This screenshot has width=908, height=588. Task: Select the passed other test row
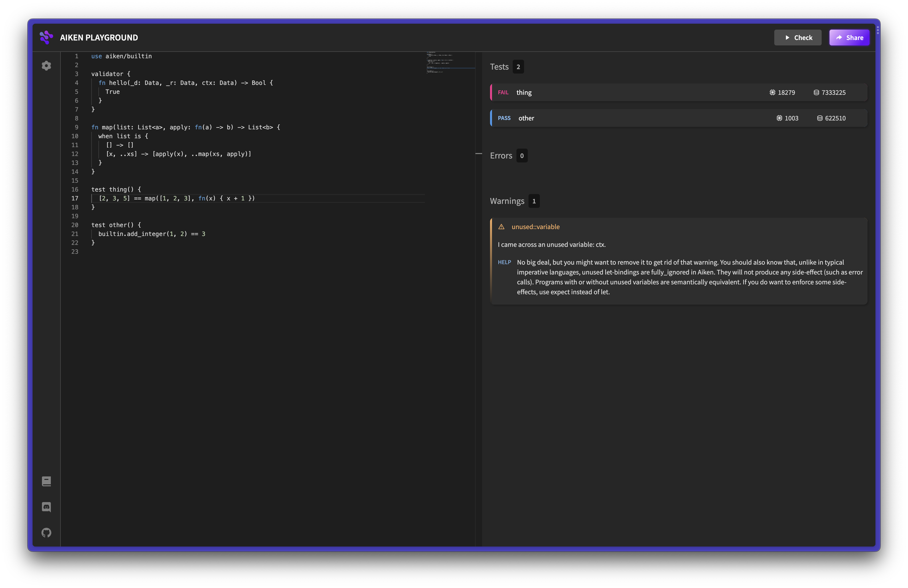click(x=649, y=118)
